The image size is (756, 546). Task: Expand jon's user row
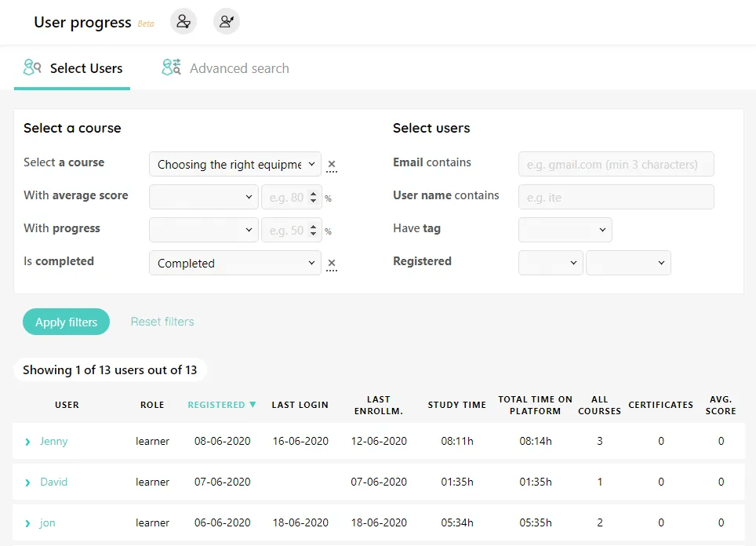coord(27,523)
